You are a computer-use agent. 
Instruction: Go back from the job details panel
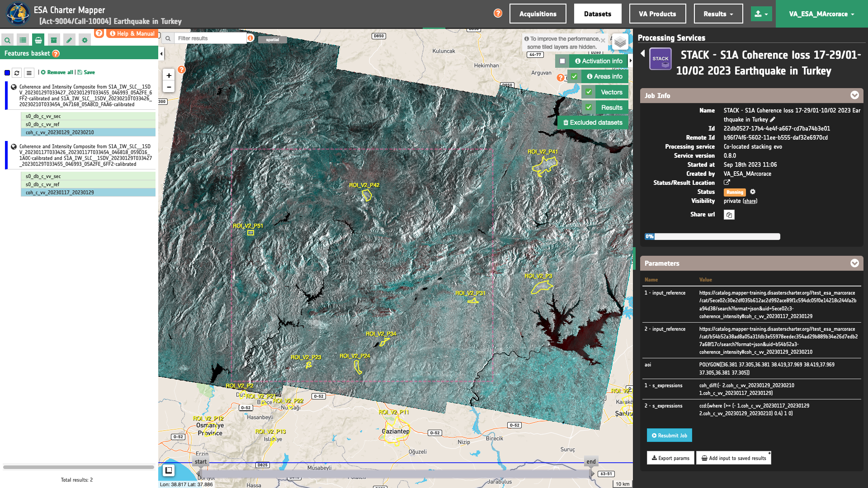point(642,54)
